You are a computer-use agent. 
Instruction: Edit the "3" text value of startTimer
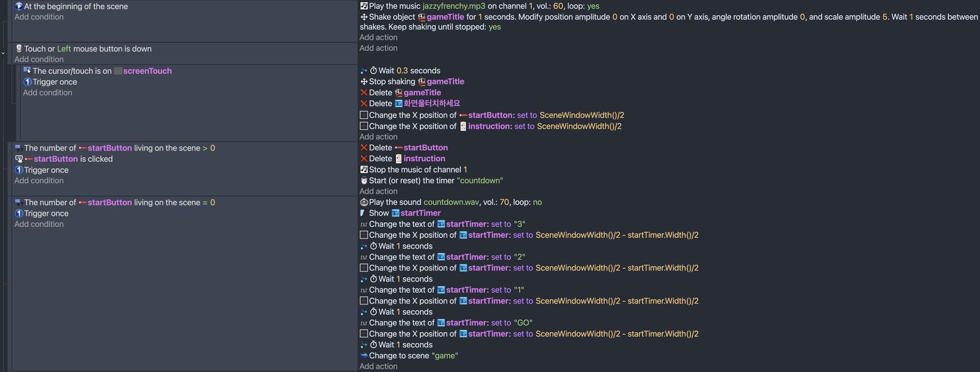[520, 224]
